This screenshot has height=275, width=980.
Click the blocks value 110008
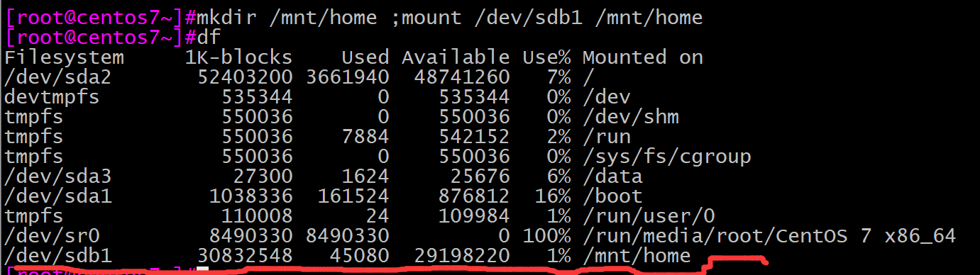pyautogui.click(x=257, y=215)
